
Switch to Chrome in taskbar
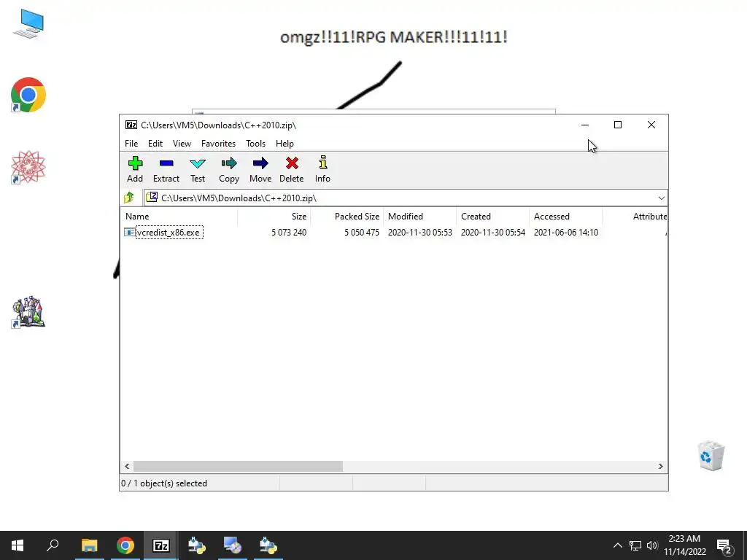(125, 545)
